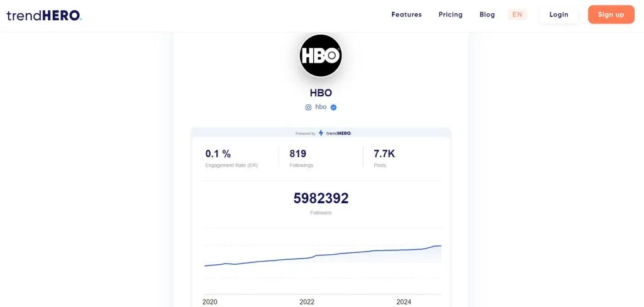Click the lightning bolt icon in Powered by banner
The image size is (644, 307).
pyautogui.click(x=321, y=133)
